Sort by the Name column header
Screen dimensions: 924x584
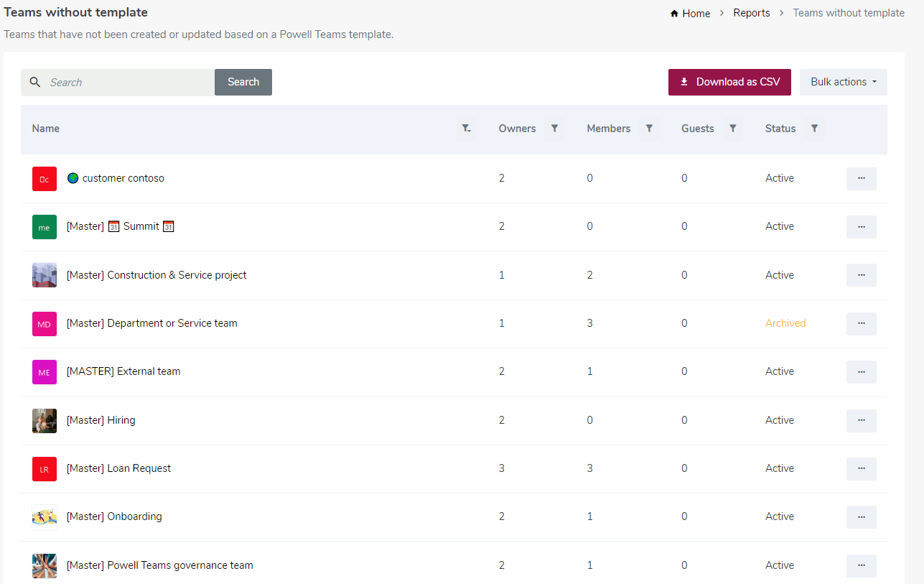(46, 129)
